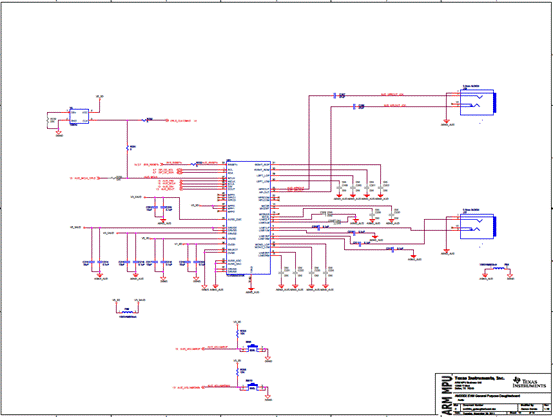Click the series capacitor on the upper headphone output line

(335, 95)
